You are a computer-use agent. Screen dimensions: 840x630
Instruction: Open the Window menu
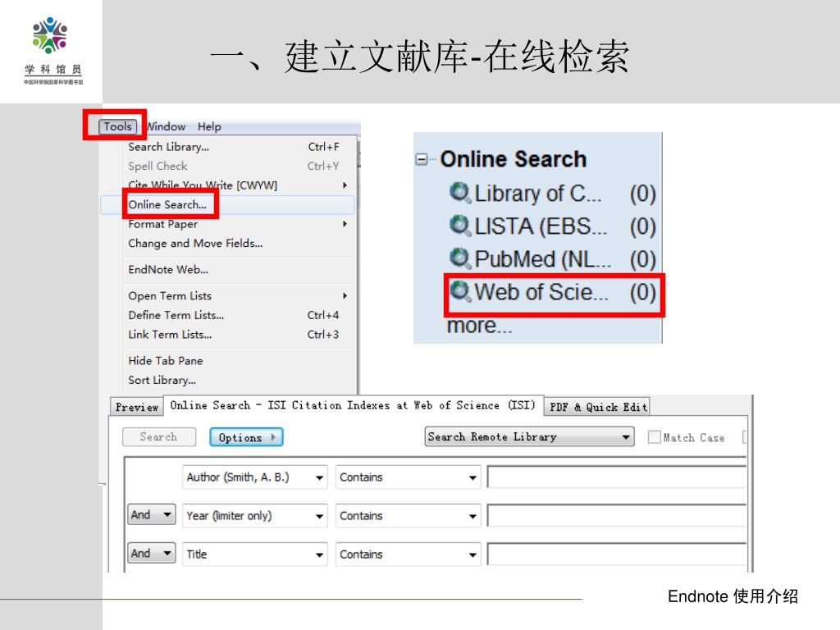coord(166,126)
